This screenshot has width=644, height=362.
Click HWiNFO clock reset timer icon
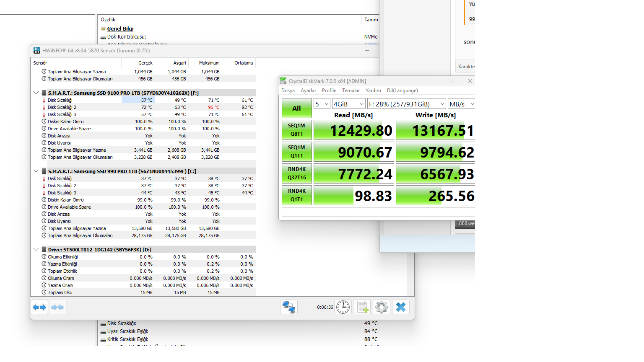click(x=343, y=307)
